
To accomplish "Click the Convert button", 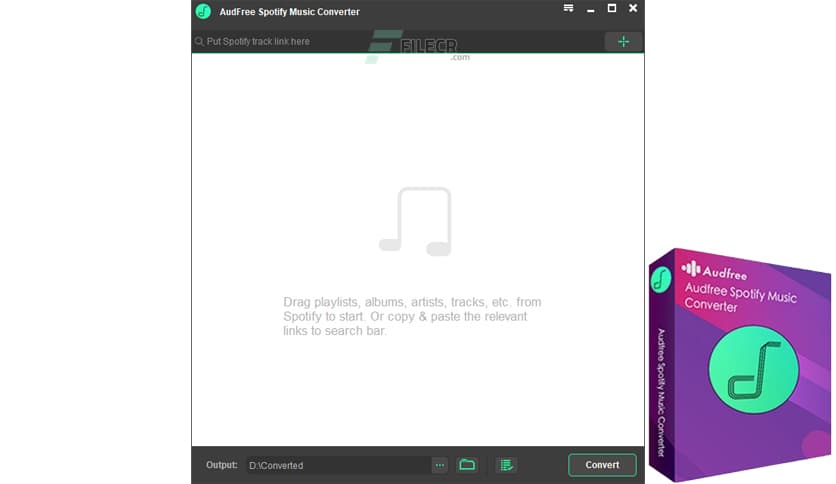I will pyautogui.click(x=602, y=465).
